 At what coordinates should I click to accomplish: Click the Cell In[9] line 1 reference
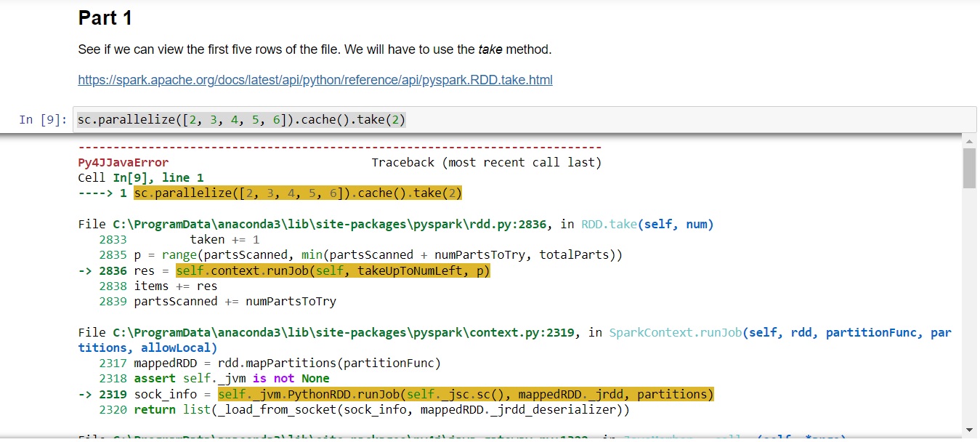pos(140,177)
